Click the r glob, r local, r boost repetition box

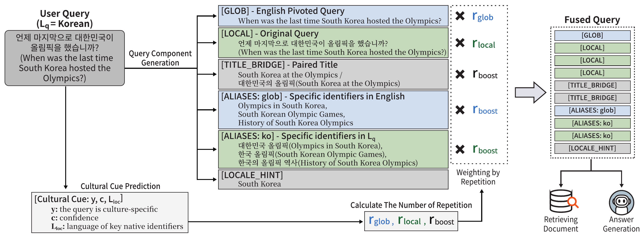click(x=411, y=221)
